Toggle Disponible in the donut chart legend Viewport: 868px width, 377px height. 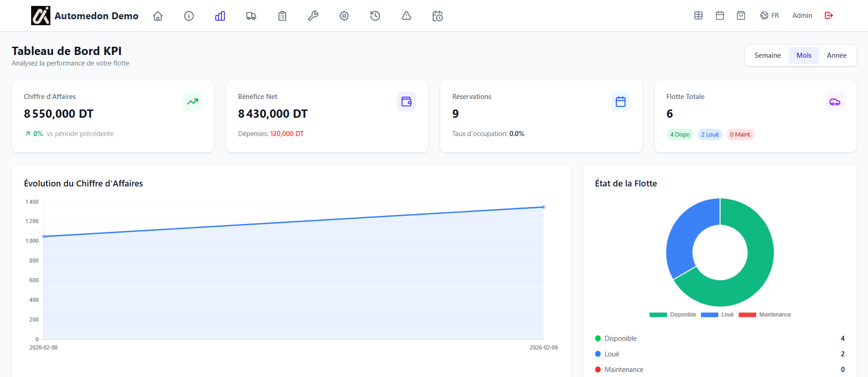673,315
